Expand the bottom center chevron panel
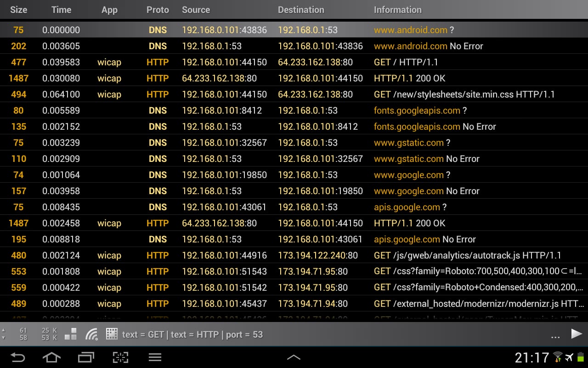The height and width of the screenshot is (368, 588). point(294,357)
